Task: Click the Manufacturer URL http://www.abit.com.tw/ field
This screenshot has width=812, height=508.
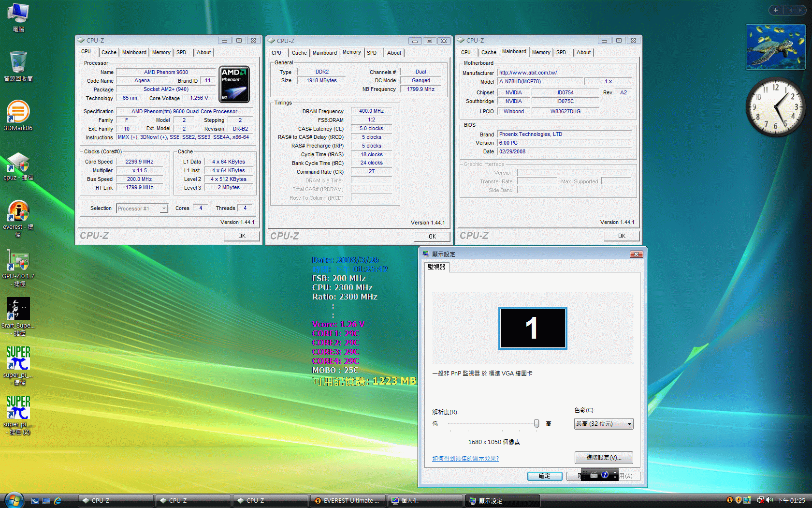Action: coord(565,73)
